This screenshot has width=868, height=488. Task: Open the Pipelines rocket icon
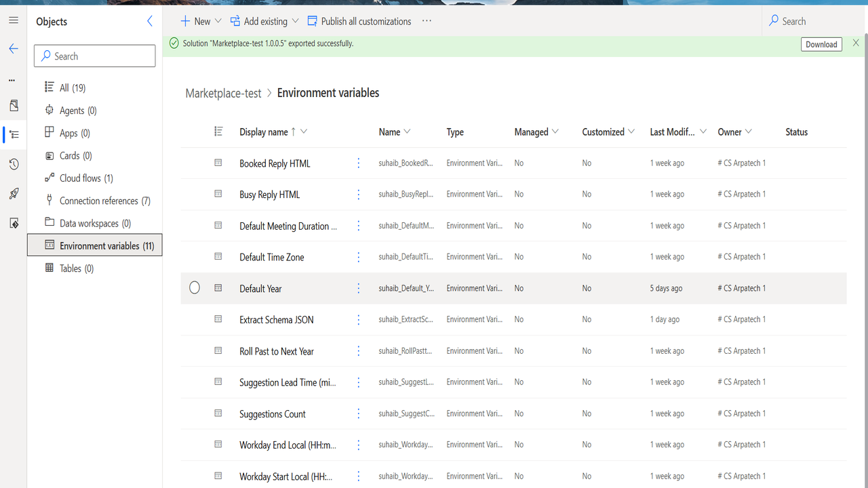(x=14, y=194)
